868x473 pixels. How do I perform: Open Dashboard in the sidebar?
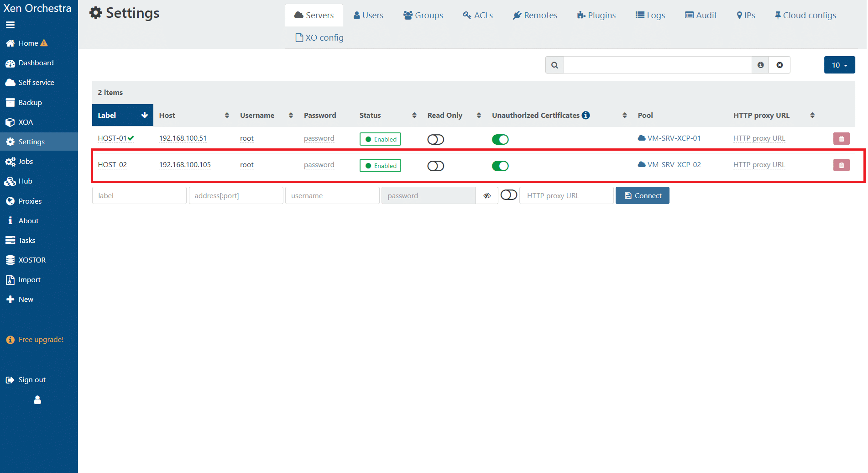(x=30, y=63)
